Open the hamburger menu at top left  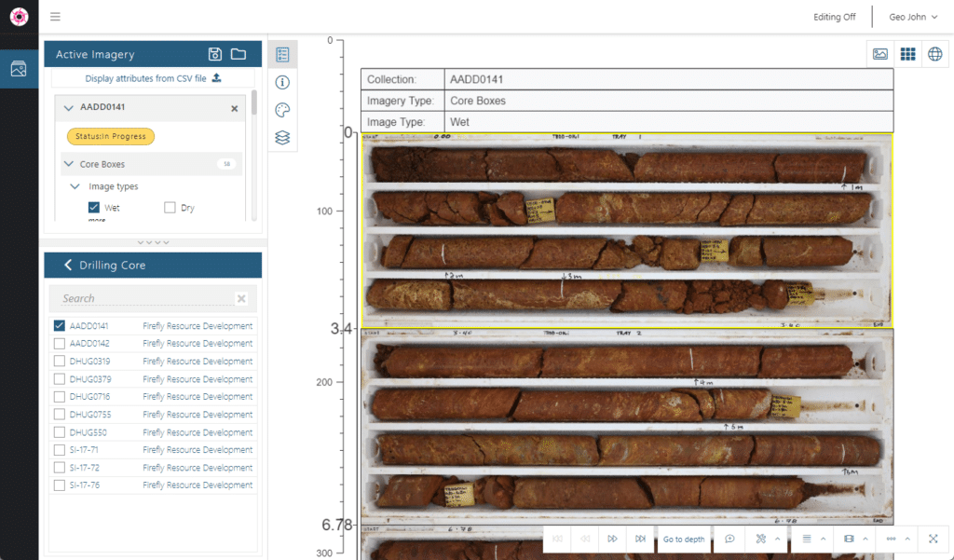[55, 17]
